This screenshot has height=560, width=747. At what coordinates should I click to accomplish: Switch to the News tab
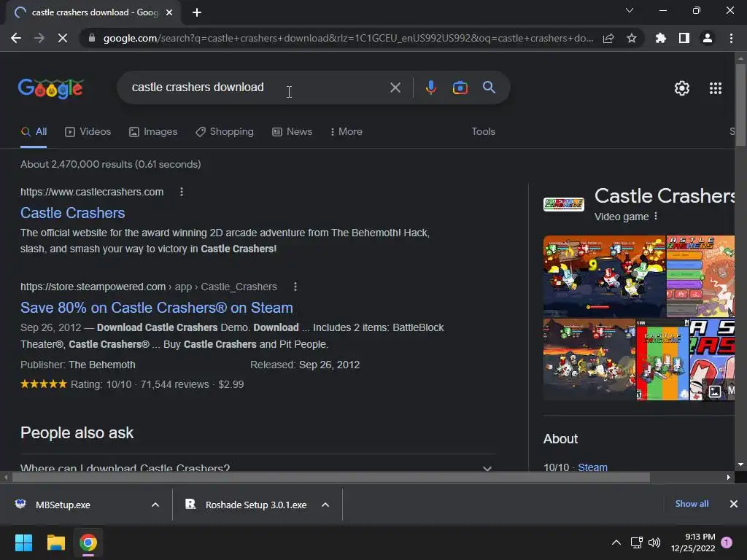click(x=292, y=132)
